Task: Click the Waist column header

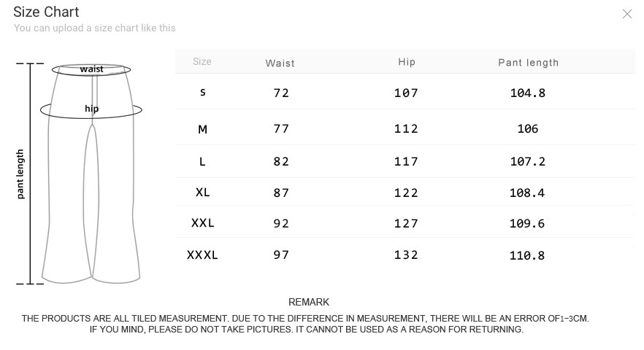Action: tap(280, 63)
